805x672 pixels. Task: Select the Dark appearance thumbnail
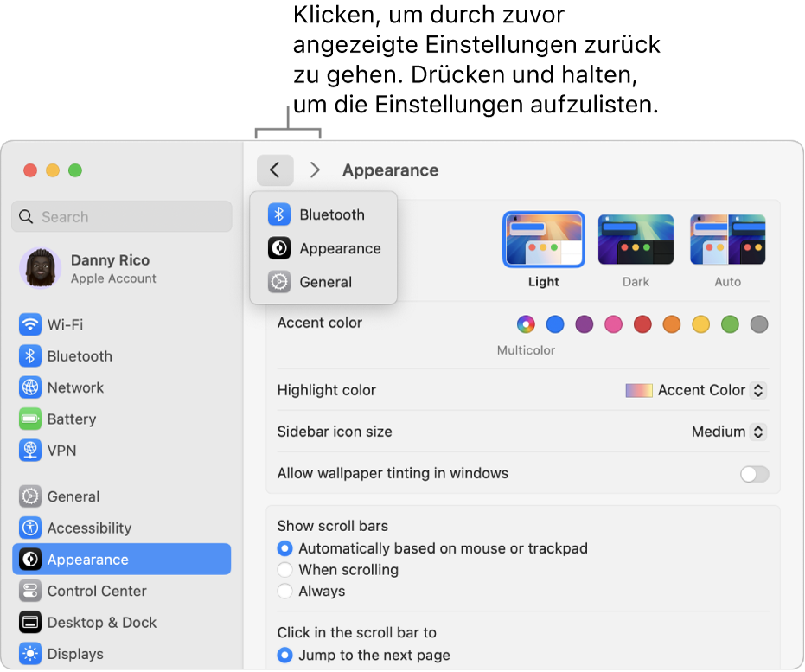(636, 240)
